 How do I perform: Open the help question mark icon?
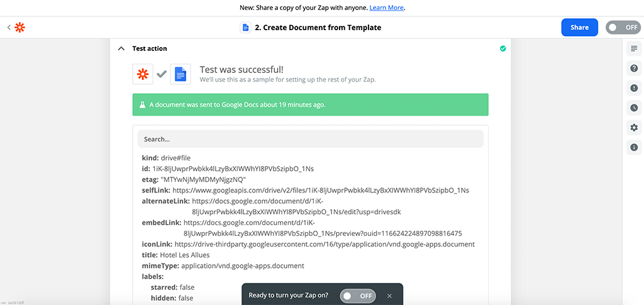tap(634, 68)
